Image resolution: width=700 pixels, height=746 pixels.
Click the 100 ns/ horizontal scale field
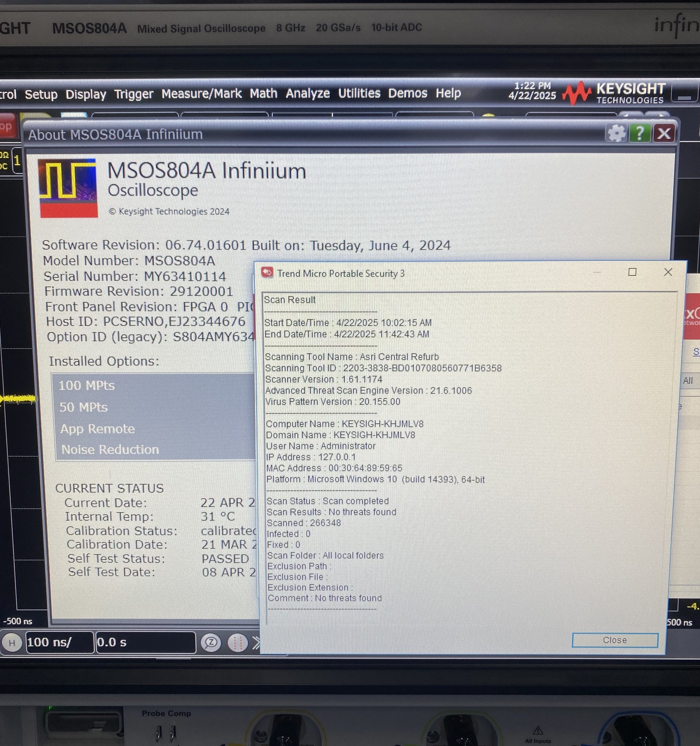(x=59, y=643)
